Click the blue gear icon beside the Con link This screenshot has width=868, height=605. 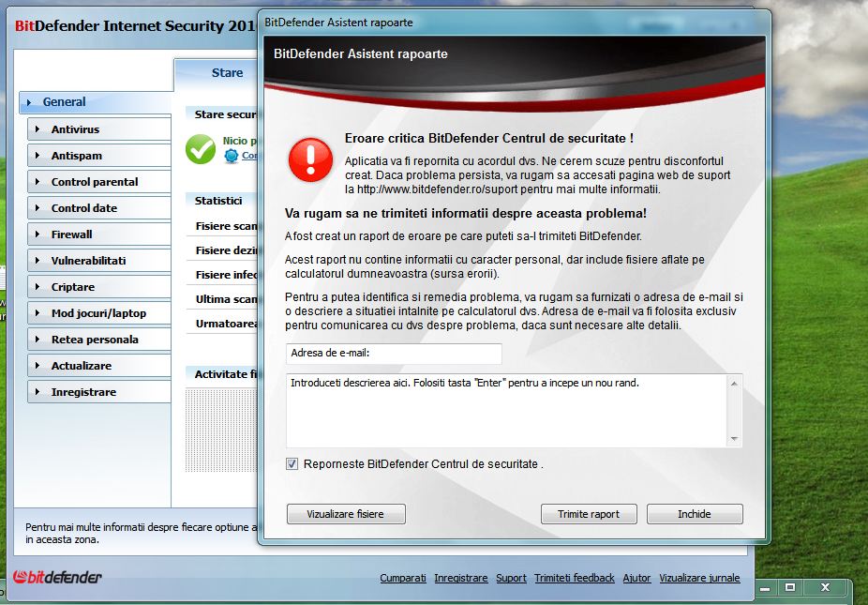coord(232,156)
